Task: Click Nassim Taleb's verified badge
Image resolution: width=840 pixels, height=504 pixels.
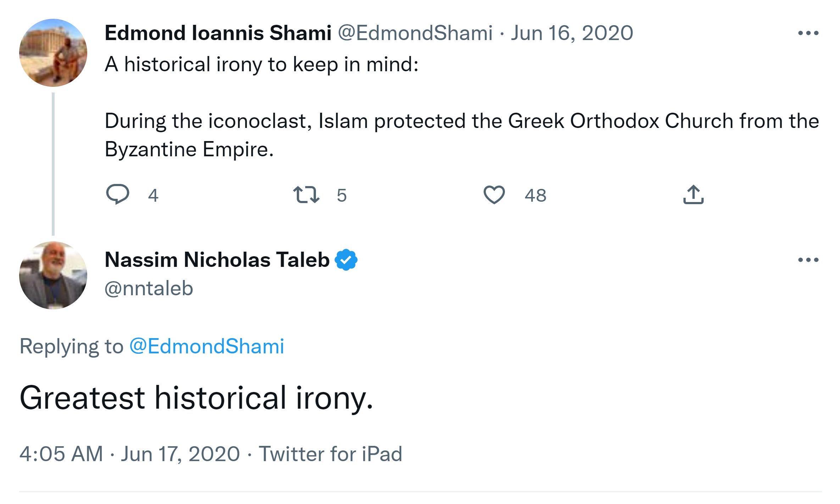Action: [346, 260]
